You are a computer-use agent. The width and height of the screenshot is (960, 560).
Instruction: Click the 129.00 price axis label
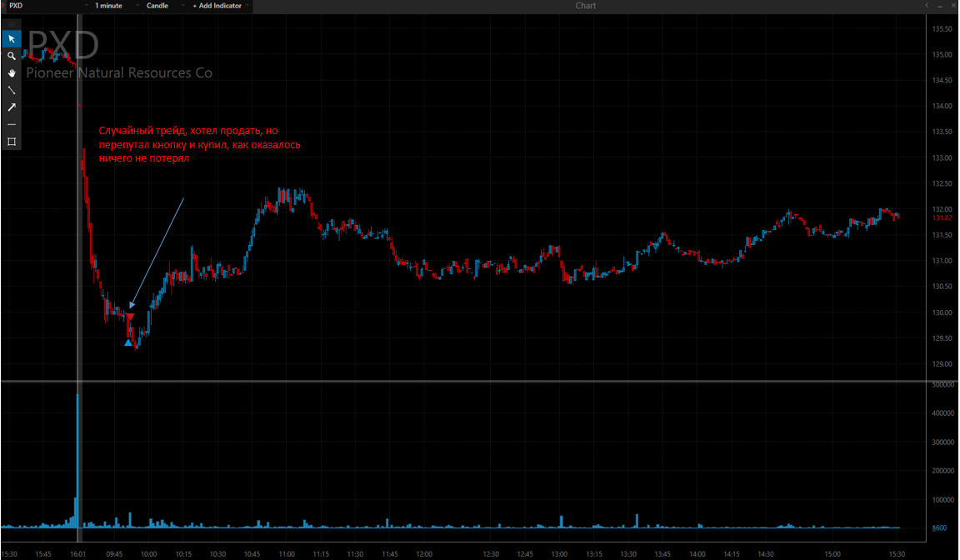click(942, 364)
